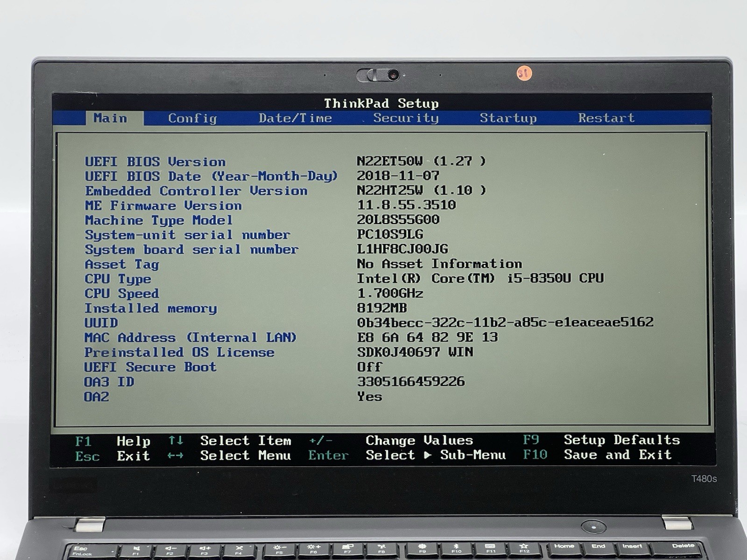Click the UEFI BIOS Version label

[155, 162]
